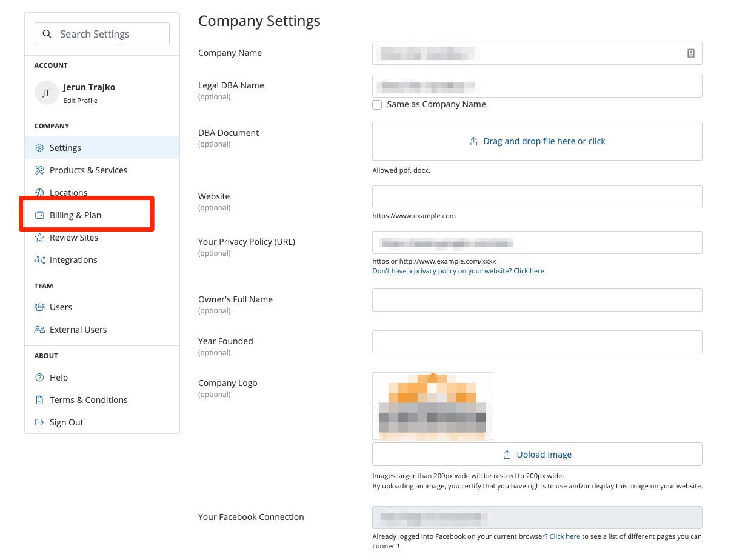Click the Billing & Plan wallet icon
748x560 pixels.
[x=39, y=215]
